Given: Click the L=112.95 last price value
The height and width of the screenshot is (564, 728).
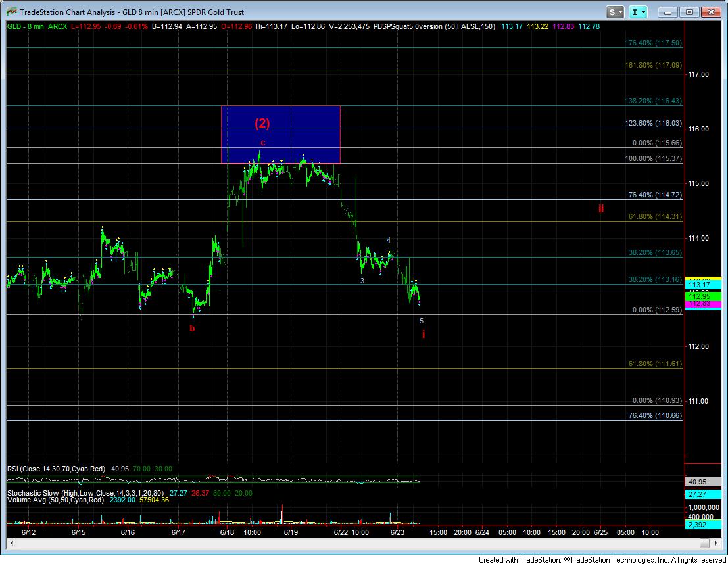Looking at the screenshot, I should coord(86,26).
